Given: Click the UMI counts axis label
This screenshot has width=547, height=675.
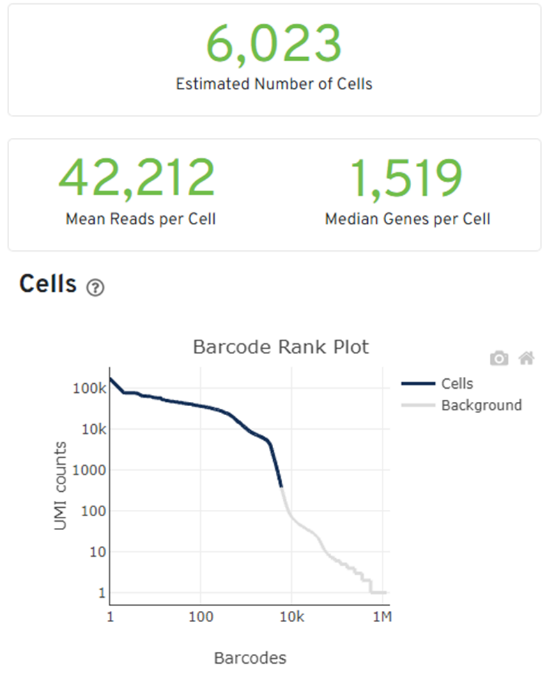Looking at the screenshot, I should (x=60, y=486).
